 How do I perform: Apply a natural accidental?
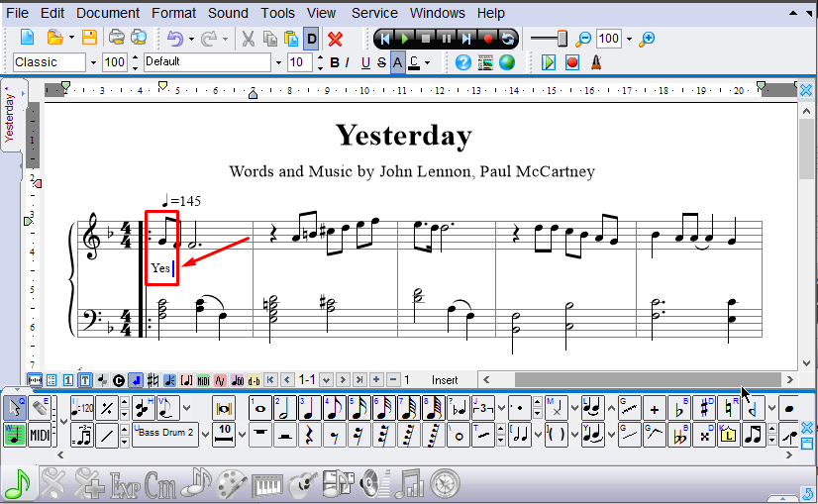[x=729, y=408]
